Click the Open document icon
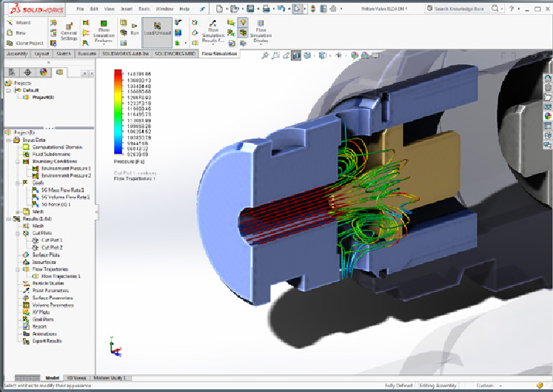 234,8
